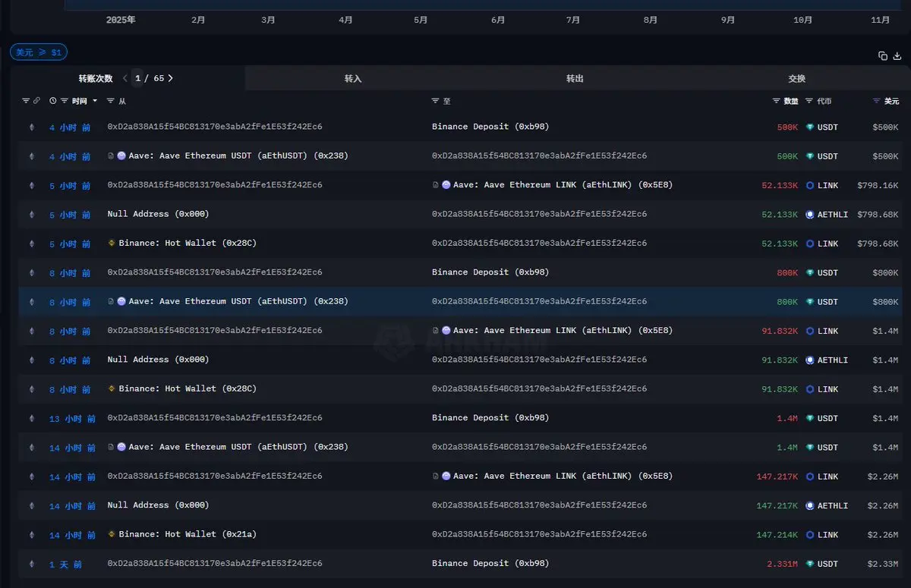Click the purple filter icon beside 美元 header
Screen dimensions: 911x588
tap(876, 101)
